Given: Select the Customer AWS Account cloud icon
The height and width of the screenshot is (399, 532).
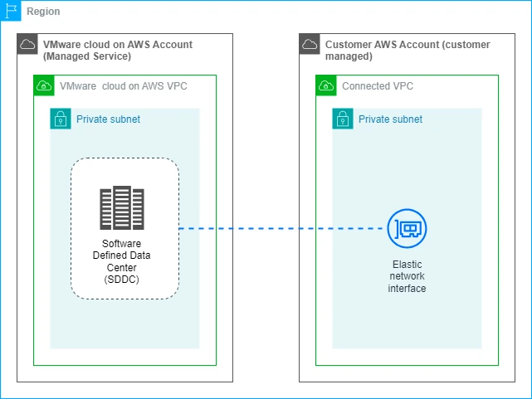Looking at the screenshot, I should tap(310, 44).
